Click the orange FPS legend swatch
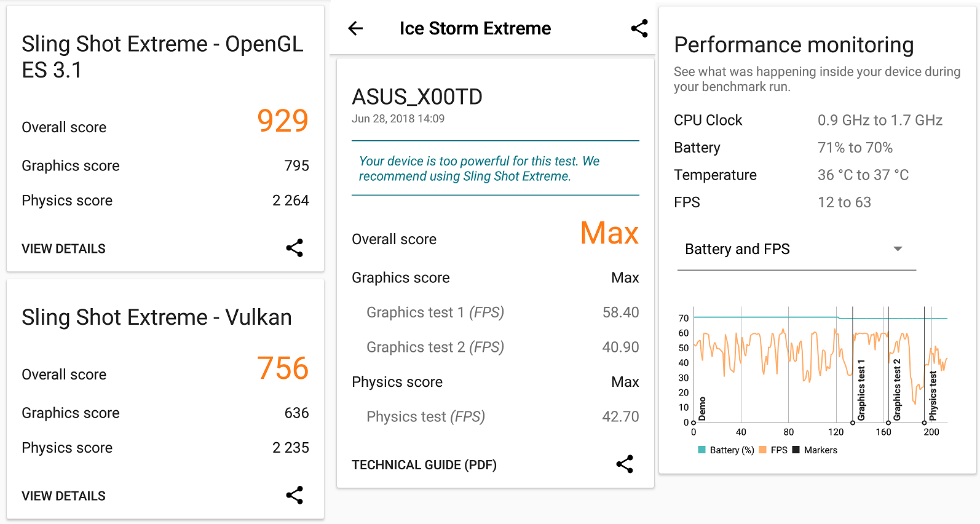Screen dimensions: 980x524 click(x=763, y=450)
